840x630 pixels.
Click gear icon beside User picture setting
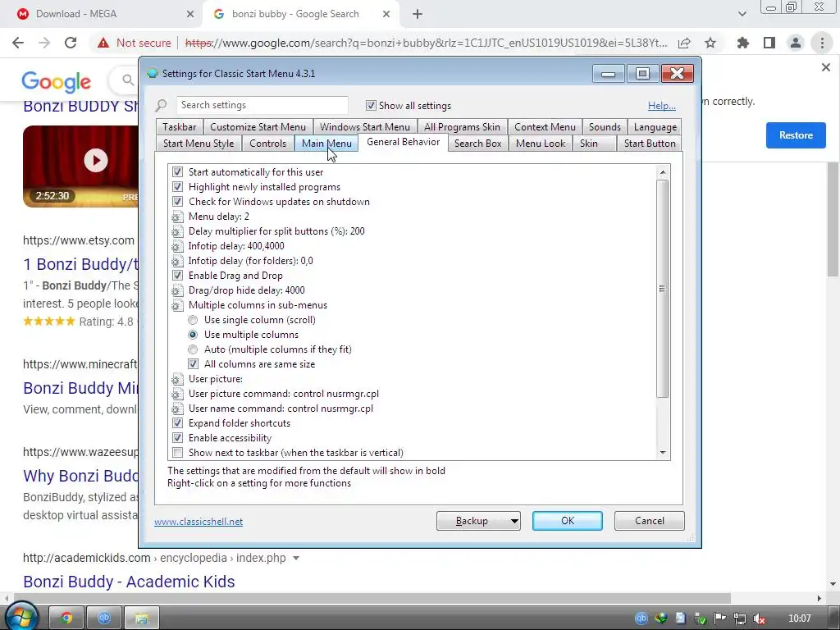point(177,379)
